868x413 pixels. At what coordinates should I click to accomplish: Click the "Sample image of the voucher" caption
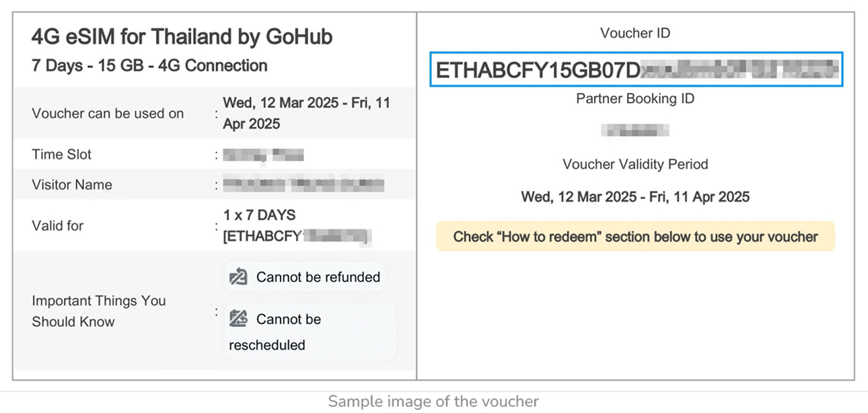[x=433, y=402]
